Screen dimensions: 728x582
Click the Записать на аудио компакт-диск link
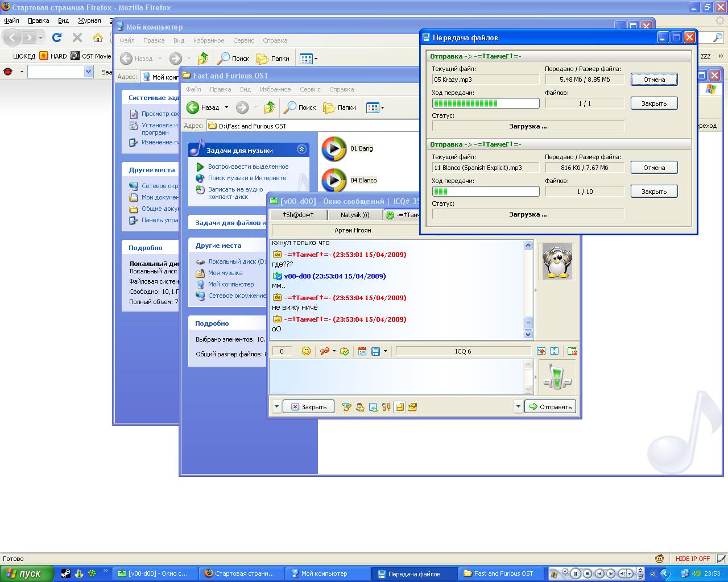pyautogui.click(x=235, y=193)
